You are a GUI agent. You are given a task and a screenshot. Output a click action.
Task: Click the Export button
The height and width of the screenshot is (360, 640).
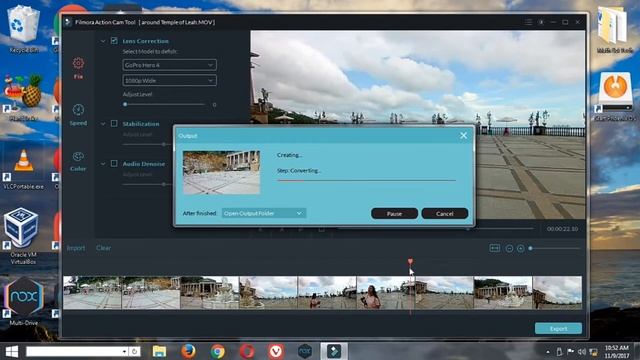click(558, 329)
